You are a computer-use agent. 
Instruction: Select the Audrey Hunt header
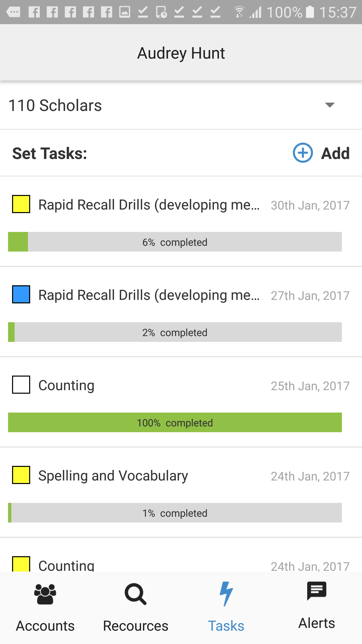tap(181, 53)
